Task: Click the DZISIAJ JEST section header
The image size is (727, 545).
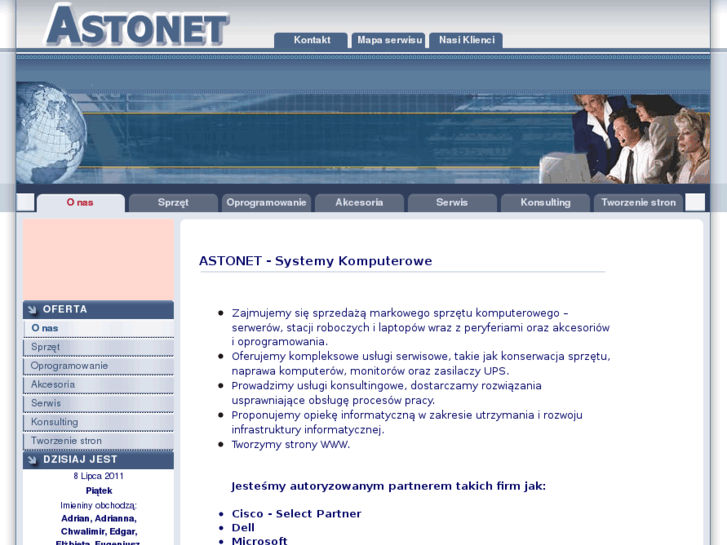Action: click(x=98, y=460)
